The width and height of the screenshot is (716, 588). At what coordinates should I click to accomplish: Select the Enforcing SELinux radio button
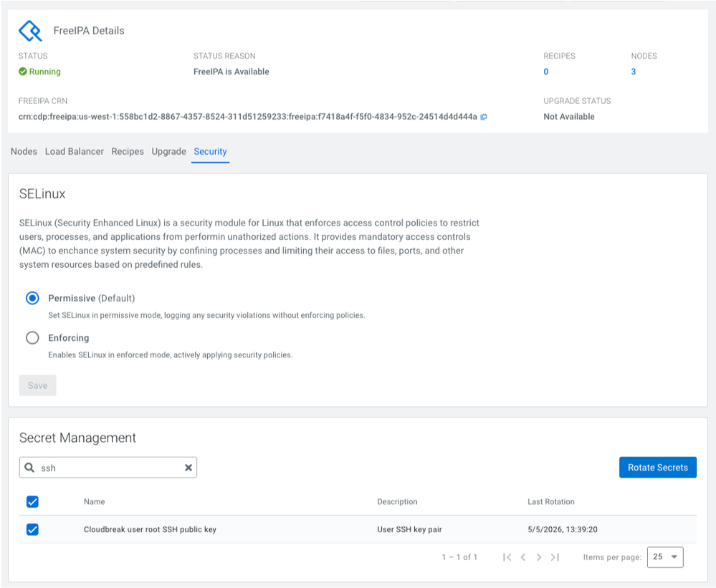32,338
